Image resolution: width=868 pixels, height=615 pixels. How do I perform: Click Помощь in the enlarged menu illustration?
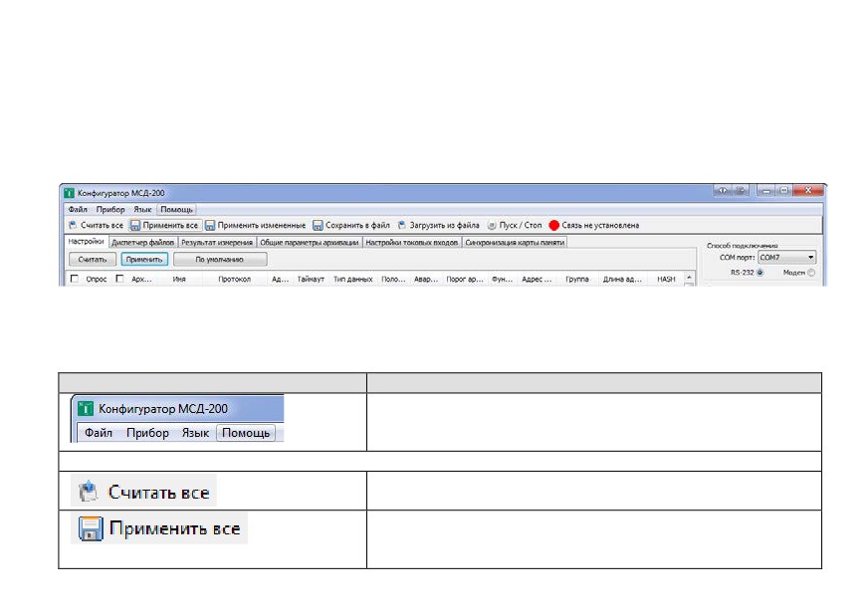pos(246,433)
